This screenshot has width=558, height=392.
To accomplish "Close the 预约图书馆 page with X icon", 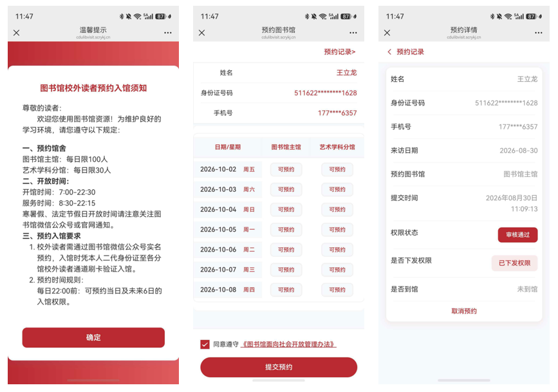I will 202,33.
